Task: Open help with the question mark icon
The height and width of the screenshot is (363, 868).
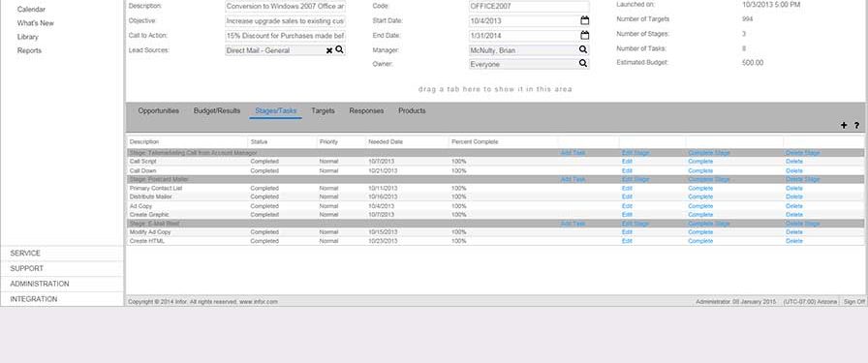Action: coord(856,126)
